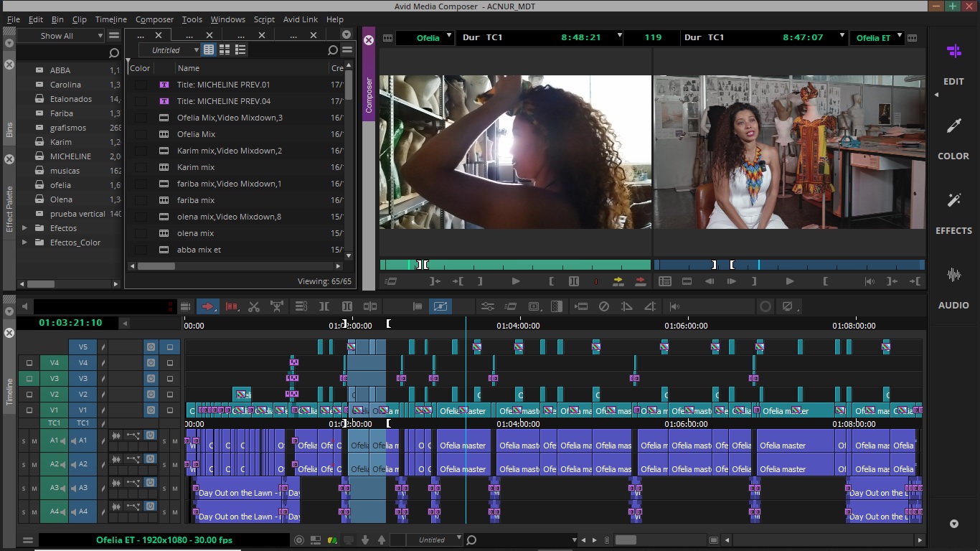980x551 pixels.
Task: Select 'Title: MICHELINE PREV.01' item
Action: [224, 85]
